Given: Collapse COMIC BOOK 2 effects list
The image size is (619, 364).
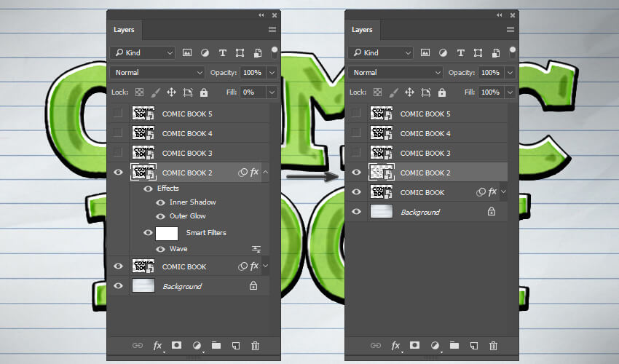Looking at the screenshot, I should tap(266, 172).
